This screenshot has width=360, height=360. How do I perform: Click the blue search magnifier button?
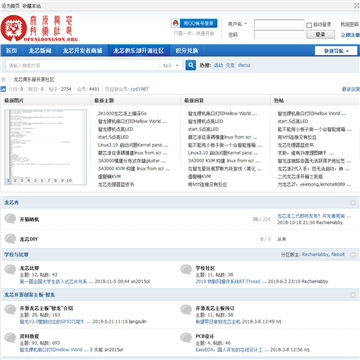[191, 65]
